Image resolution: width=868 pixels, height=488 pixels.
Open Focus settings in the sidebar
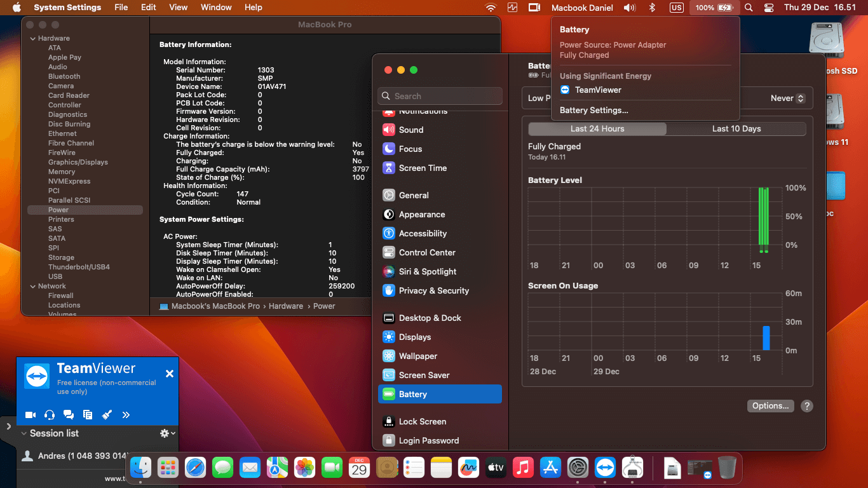click(x=440, y=149)
